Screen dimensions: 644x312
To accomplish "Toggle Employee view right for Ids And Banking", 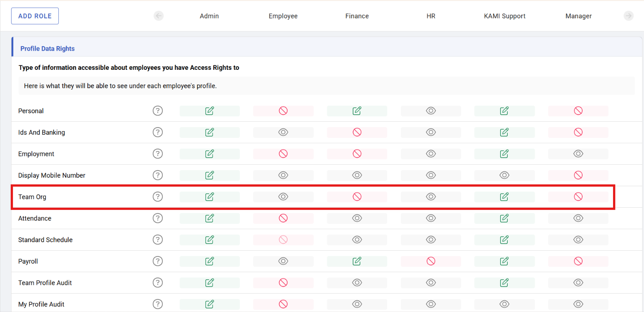I will click(x=283, y=132).
